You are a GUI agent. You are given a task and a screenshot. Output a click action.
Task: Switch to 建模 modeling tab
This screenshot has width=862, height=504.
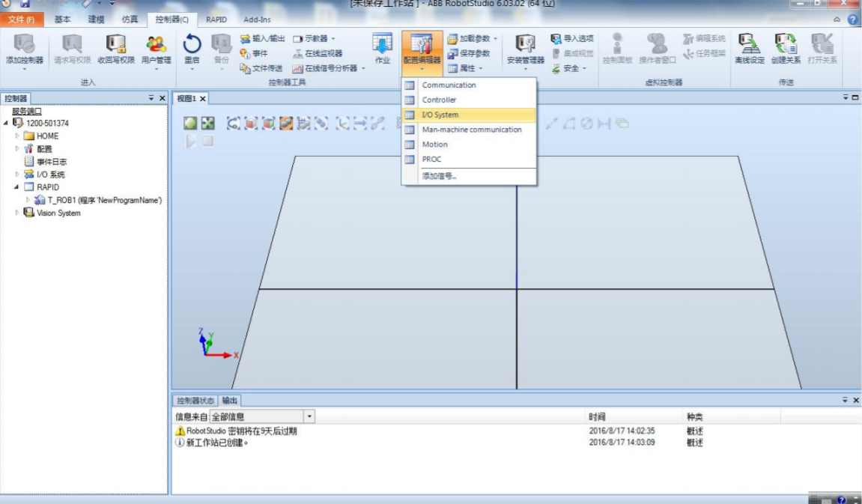coord(96,19)
